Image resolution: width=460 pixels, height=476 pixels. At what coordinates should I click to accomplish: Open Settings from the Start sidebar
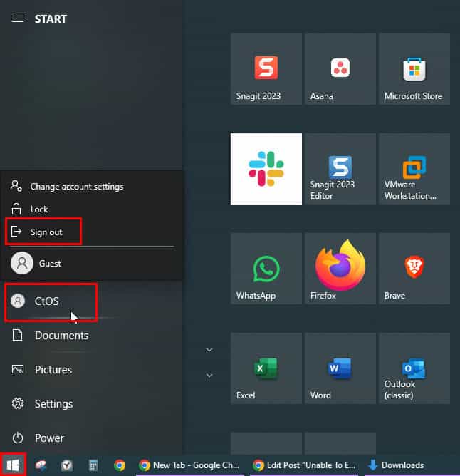pyautogui.click(x=91, y=404)
